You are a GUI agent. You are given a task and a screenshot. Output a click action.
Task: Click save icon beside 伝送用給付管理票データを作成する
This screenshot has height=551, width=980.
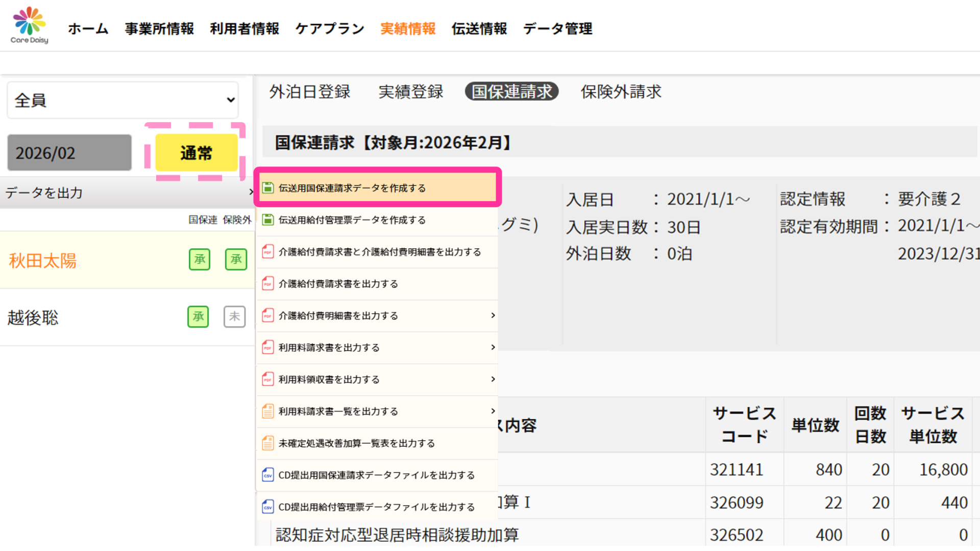268,220
